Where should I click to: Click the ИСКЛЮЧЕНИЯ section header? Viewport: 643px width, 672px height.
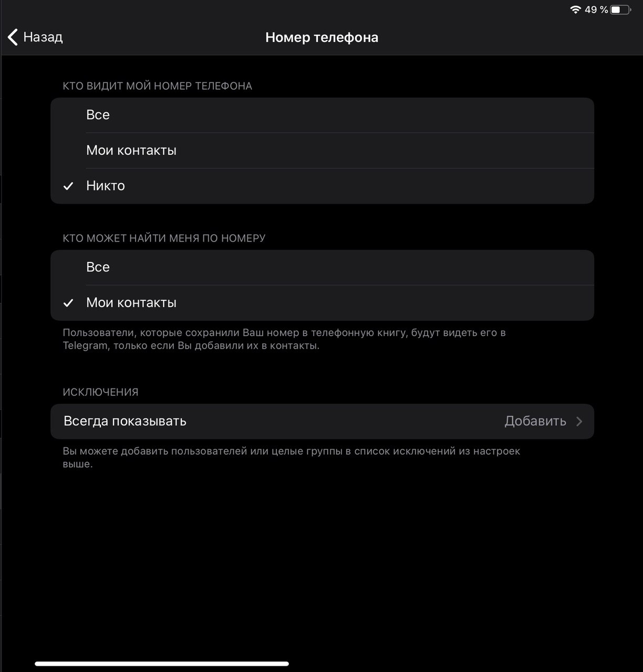100,392
